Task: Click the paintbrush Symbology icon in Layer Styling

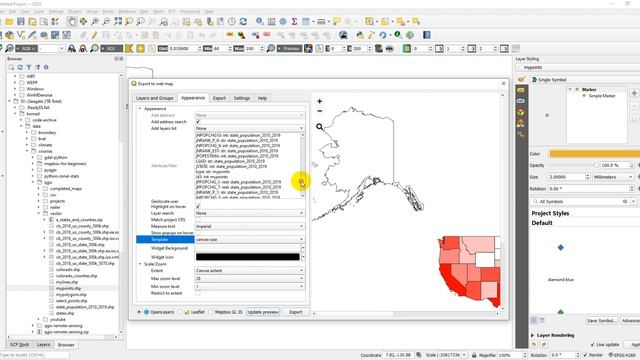Action: pos(521,79)
